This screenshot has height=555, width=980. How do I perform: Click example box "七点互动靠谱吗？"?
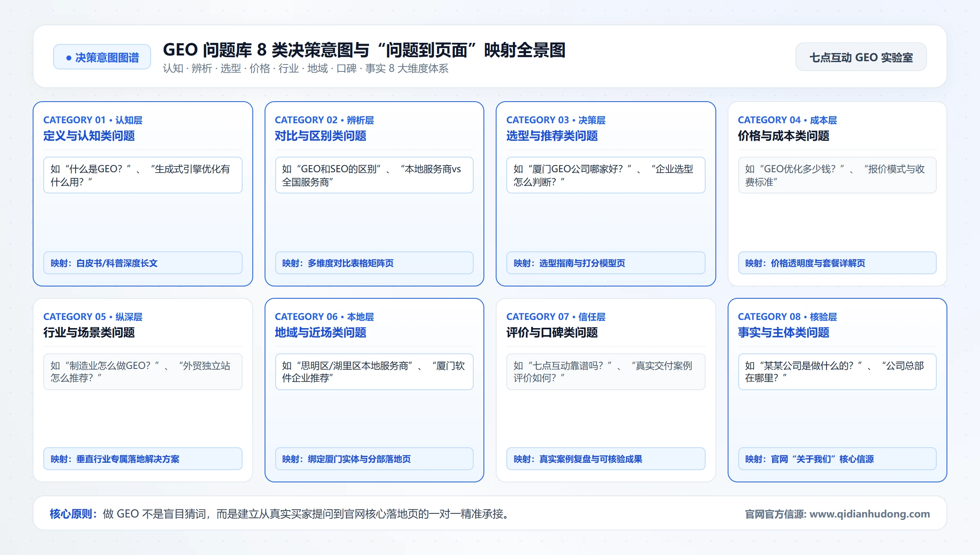(x=606, y=372)
